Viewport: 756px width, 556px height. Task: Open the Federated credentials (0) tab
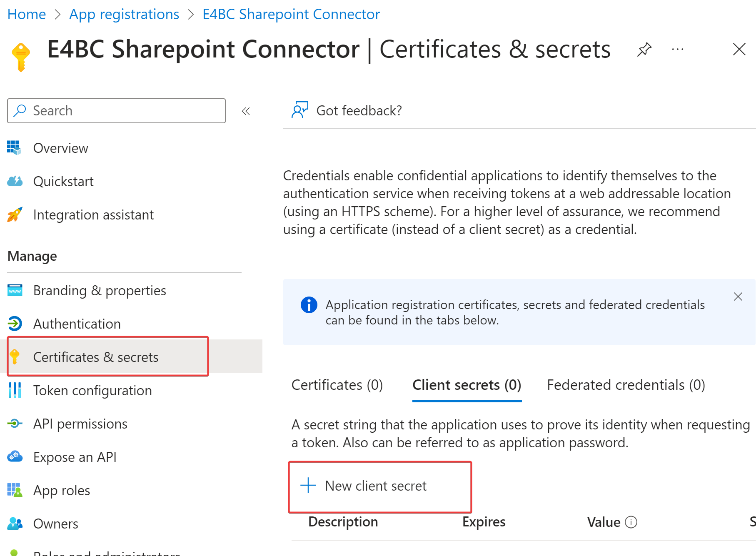(x=626, y=385)
